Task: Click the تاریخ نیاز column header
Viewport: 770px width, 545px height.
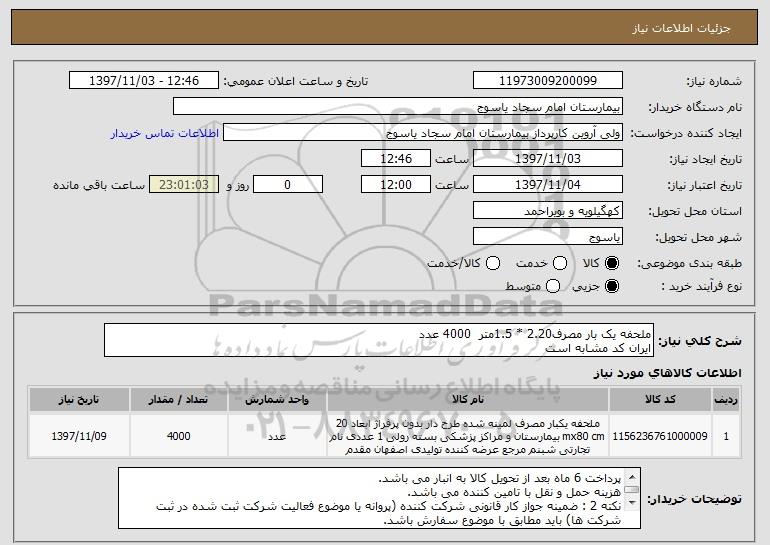Action: (x=79, y=400)
